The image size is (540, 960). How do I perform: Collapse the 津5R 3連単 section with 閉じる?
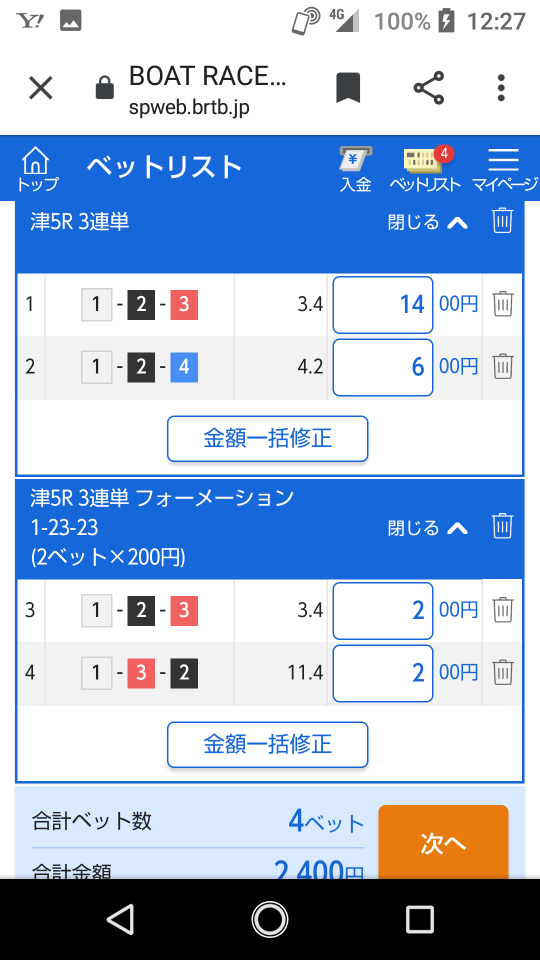click(x=427, y=222)
